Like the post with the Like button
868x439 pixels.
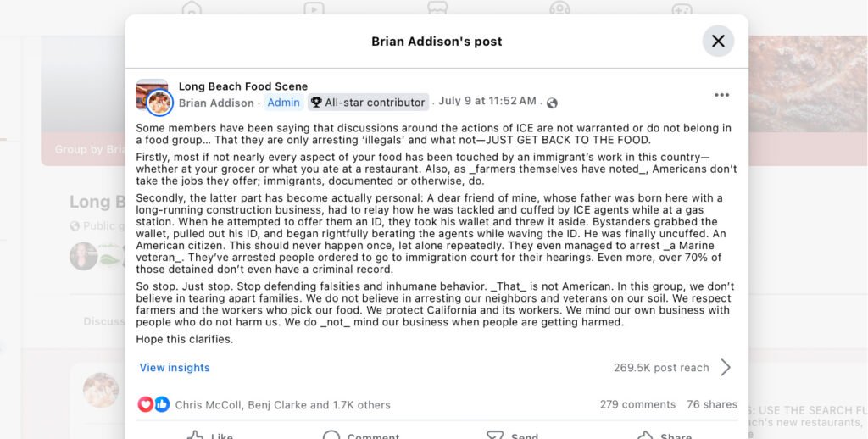[x=210, y=435]
